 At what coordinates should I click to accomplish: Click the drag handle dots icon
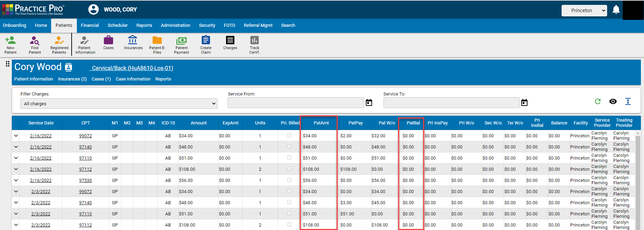7,64
